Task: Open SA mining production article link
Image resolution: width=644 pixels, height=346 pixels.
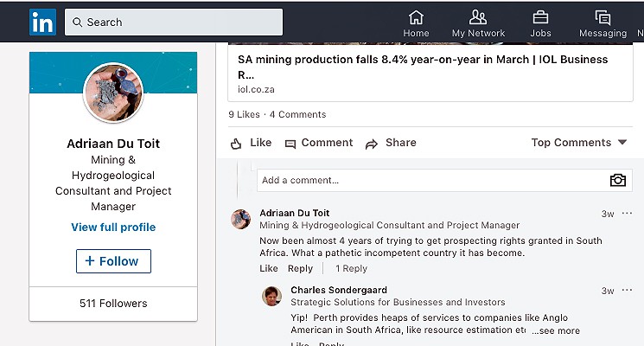Action: coord(423,67)
